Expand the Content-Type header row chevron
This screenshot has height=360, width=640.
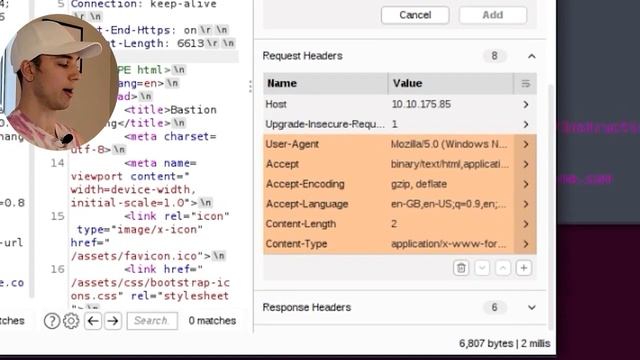[x=526, y=244]
